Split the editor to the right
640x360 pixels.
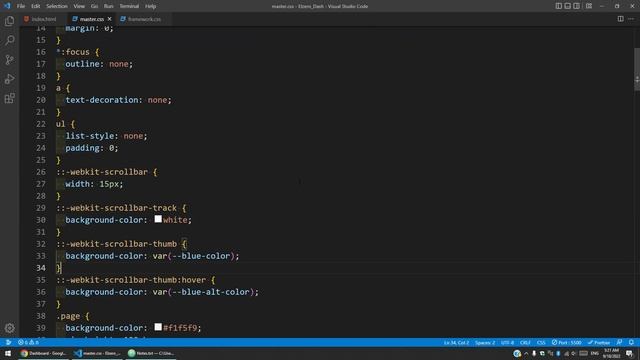[x=620, y=19]
